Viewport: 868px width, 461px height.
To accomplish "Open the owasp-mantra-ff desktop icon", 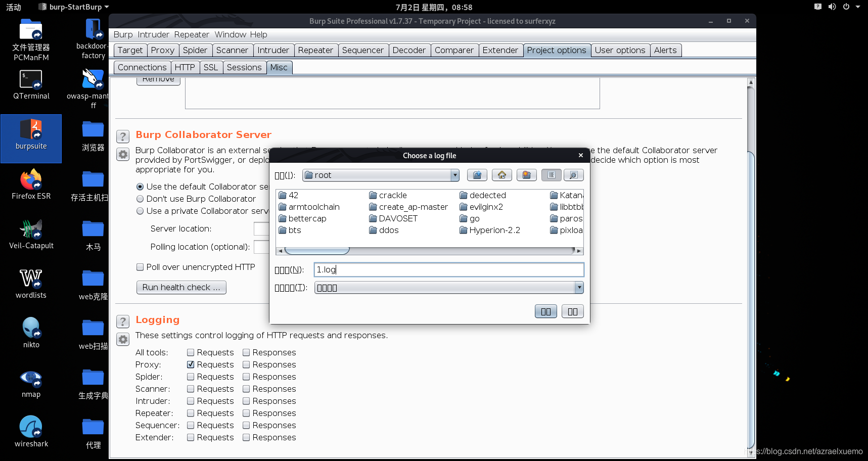I will click(93, 88).
